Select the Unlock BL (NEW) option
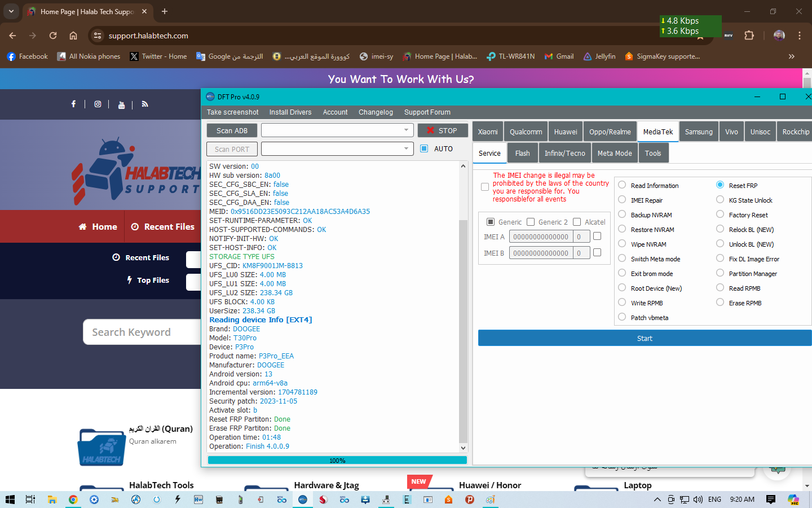Image resolution: width=812 pixels, height=508 pixels. pos(720,244)
